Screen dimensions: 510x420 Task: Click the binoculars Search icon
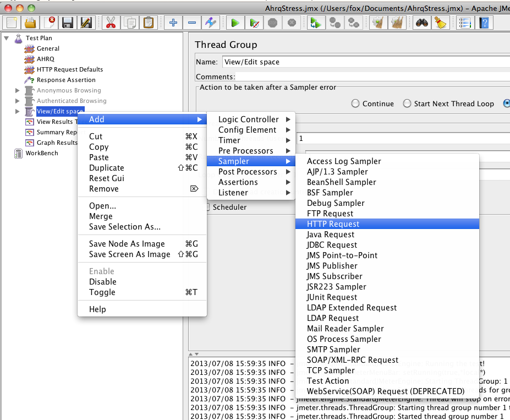tap(421, 23)
